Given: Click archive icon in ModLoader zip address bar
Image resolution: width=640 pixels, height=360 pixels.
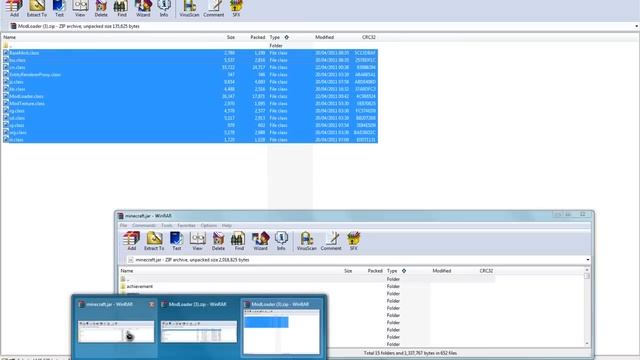Looking at the screenshot, I should (13, 26).
